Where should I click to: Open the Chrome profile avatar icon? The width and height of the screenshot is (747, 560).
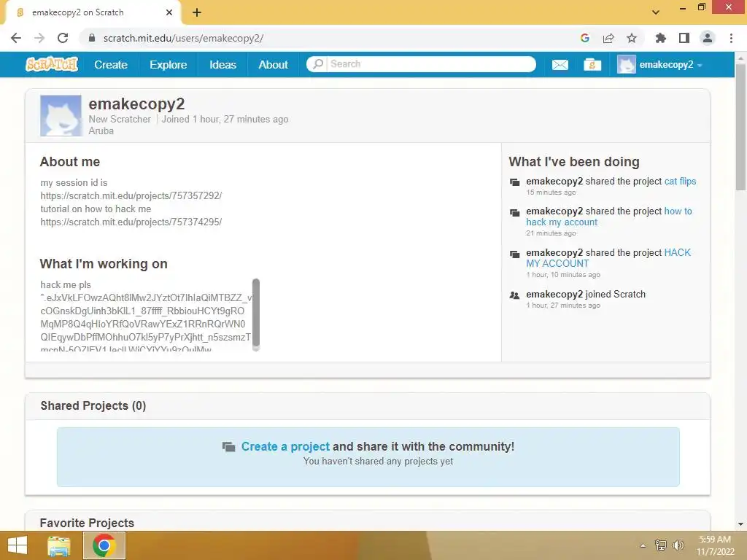pyautogui.click(x=708, y=38)
